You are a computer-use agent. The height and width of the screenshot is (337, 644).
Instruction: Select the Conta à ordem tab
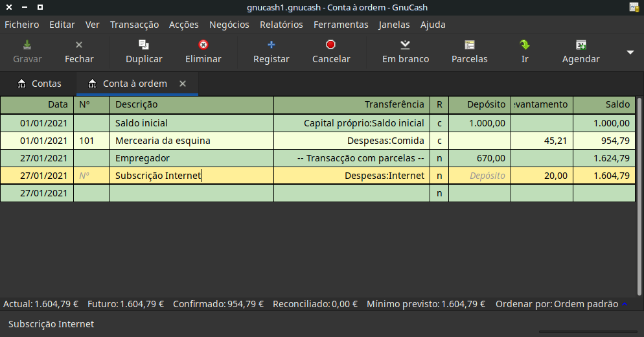[137, 84]
